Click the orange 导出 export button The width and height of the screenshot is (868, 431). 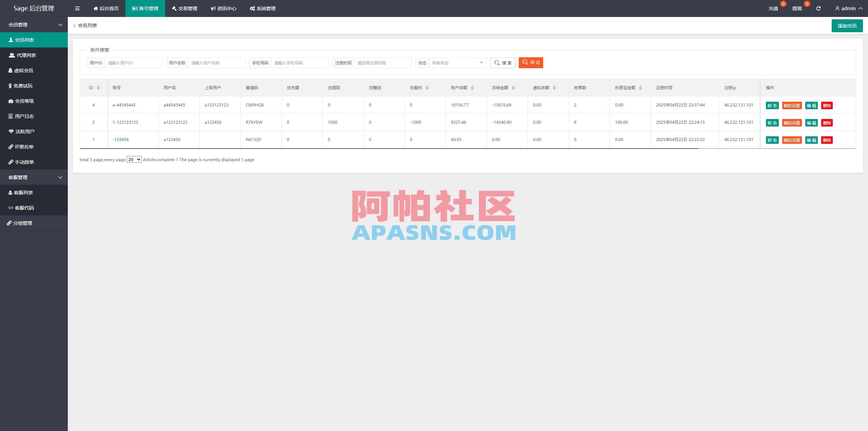click(x=531, y=63)
